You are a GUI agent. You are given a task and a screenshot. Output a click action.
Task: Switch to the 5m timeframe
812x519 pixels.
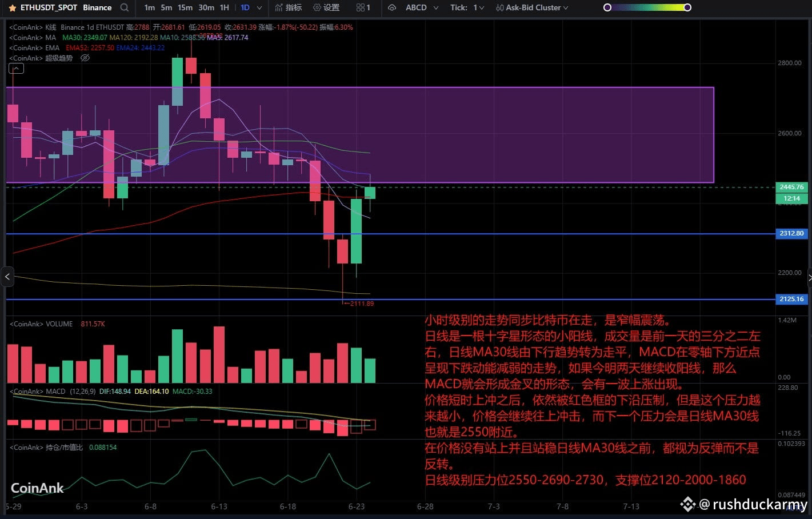pos(166,7)
